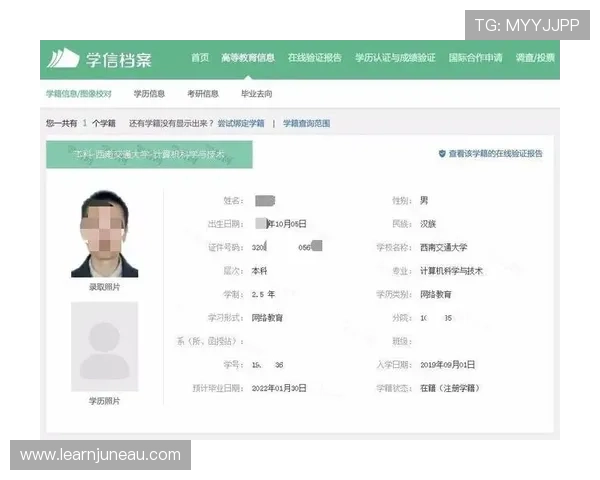Click the ethnicity value 汉族
This screenshot has height=480, width=600.
point(428,224)
